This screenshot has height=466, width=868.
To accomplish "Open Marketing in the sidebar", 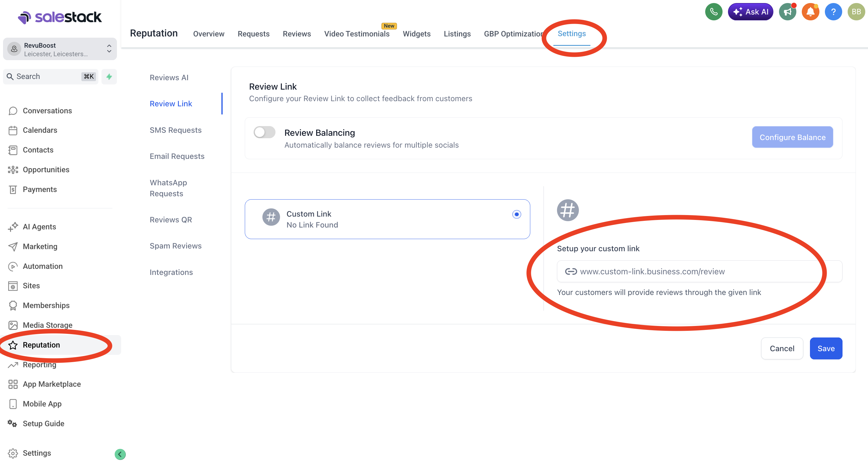I will pos(40,246).
